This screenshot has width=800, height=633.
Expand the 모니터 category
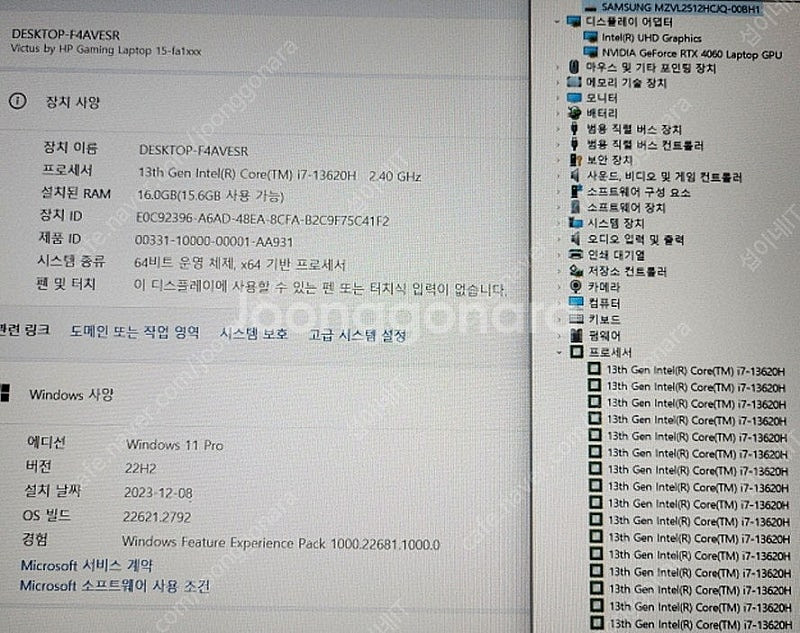tap(558, 97)
